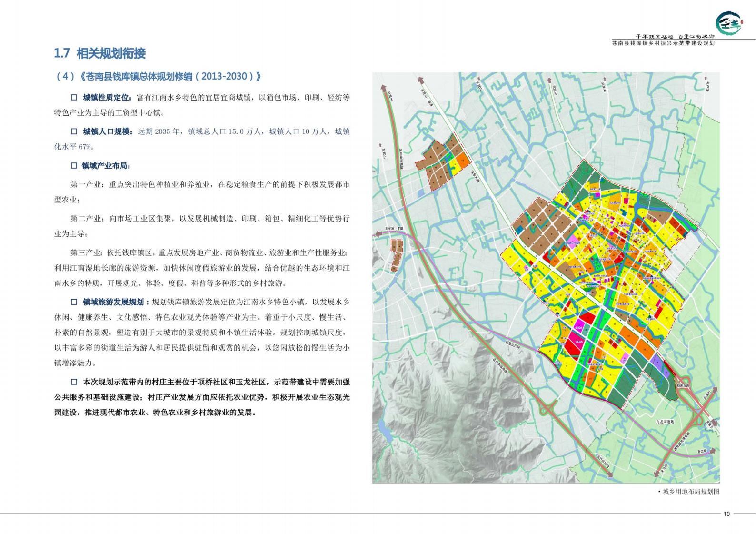Click the page number "10"

(726, 514)
